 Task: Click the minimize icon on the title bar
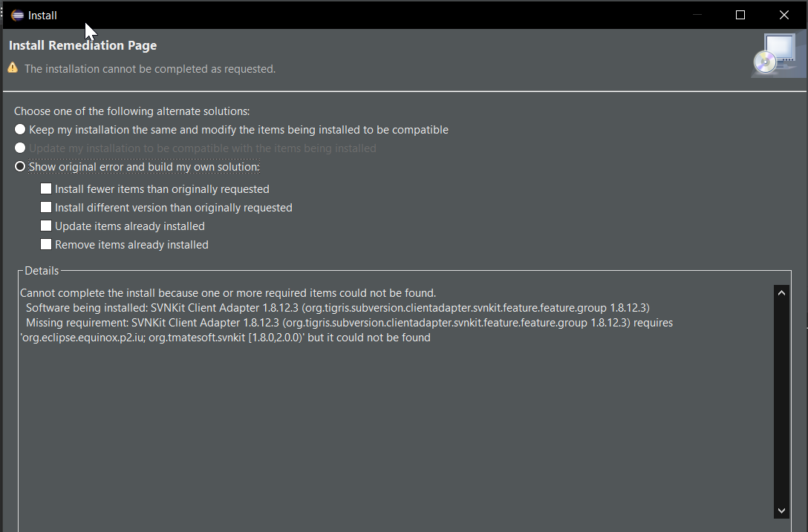[697, 15]
